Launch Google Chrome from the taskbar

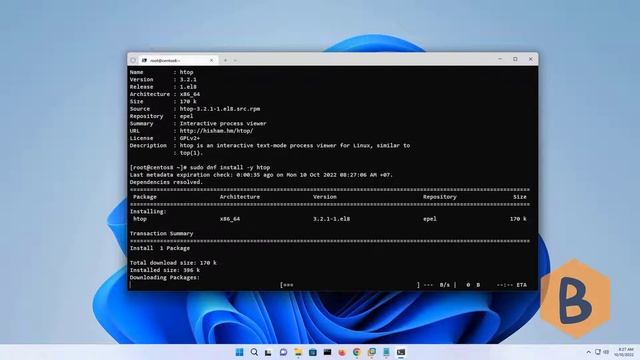pyautogui.click(x=357, y=352)
